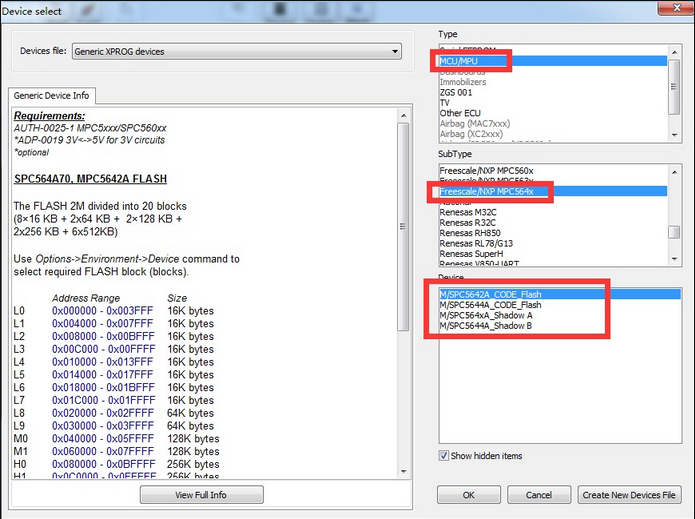Image resolution: width=695 pixels, height=519 pixels.
Task: Close the Device select dialog
Action: tap(675, 8)
